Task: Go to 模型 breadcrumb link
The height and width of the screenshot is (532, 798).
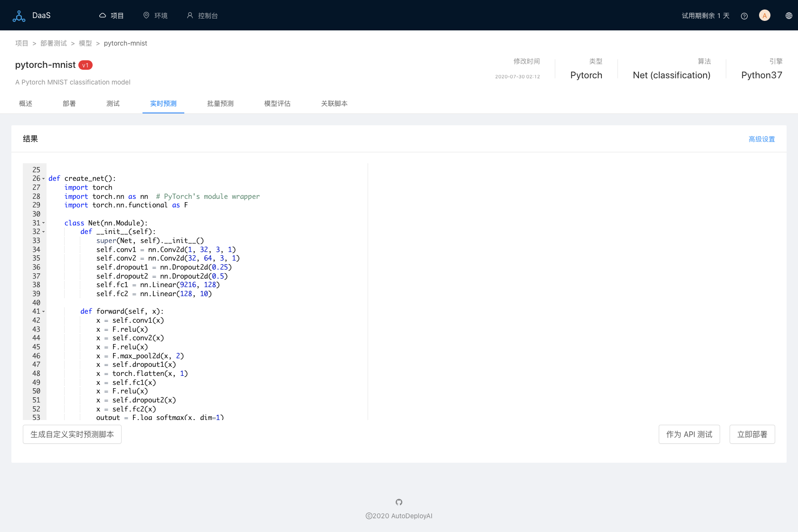Action: click(x=85, y=43)
